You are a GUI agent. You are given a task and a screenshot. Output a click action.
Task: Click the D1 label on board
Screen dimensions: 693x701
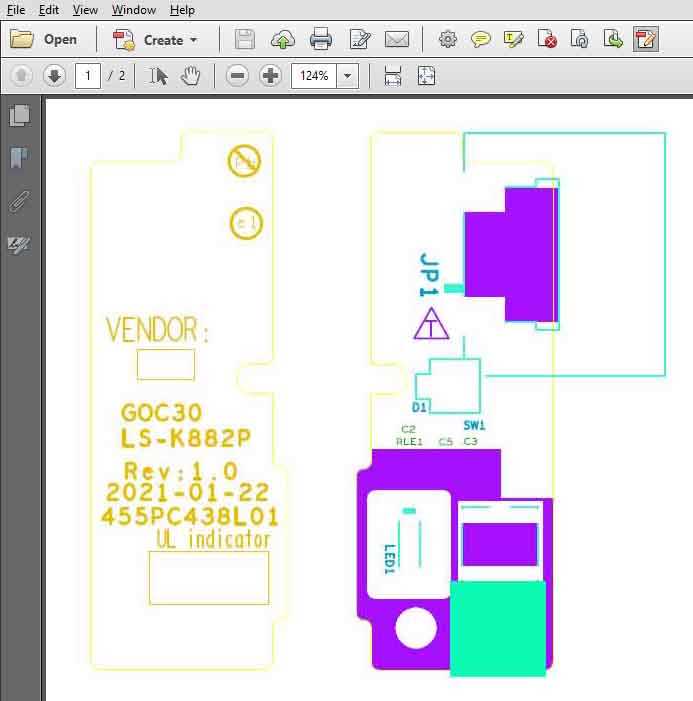click(x=419, y=407)
